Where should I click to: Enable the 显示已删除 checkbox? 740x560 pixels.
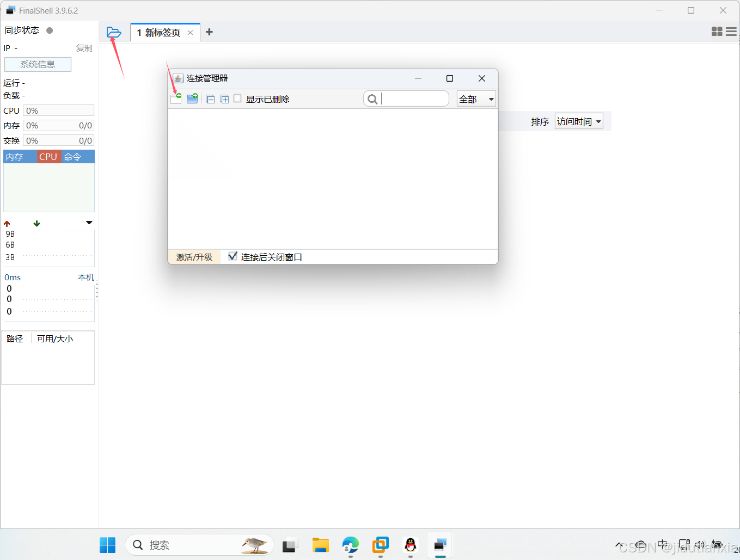click(237, 99)
